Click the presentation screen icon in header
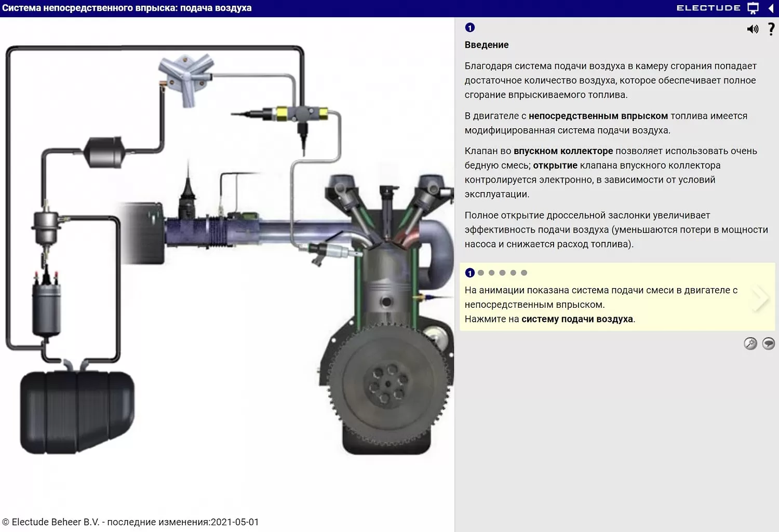Image resolution: width=779 pixels, height=532 pixels. (x=753, y=8)
